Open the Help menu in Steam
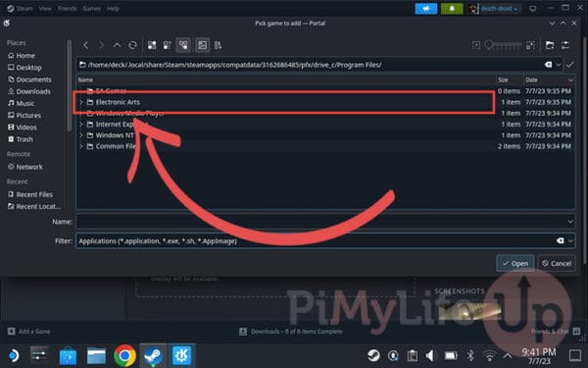 point(113,8)
